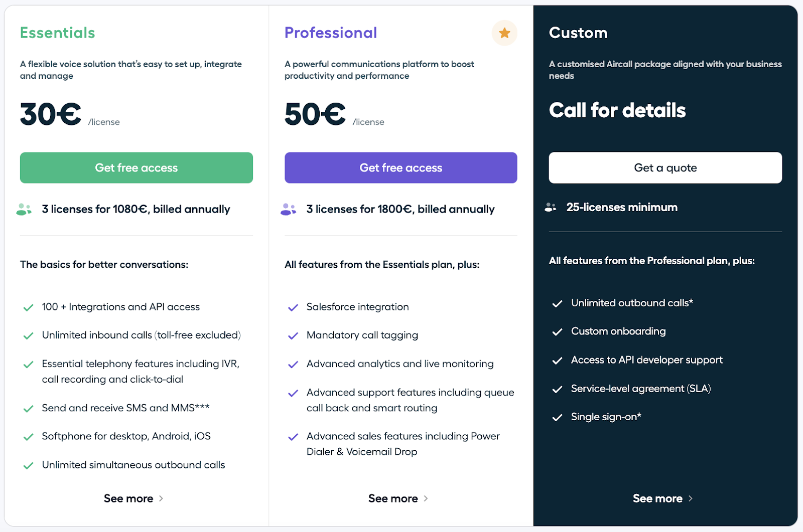Screen dimensions: 803x532
Task: Click checkmark beside Softphone for desktop
Action: pyautogui.click(x=29, y=437)
